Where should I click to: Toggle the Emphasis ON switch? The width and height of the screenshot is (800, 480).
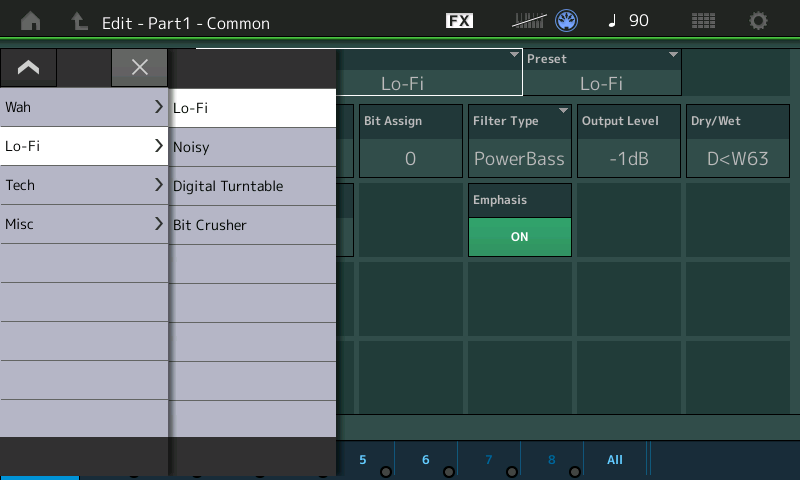[x=519, y=237]
